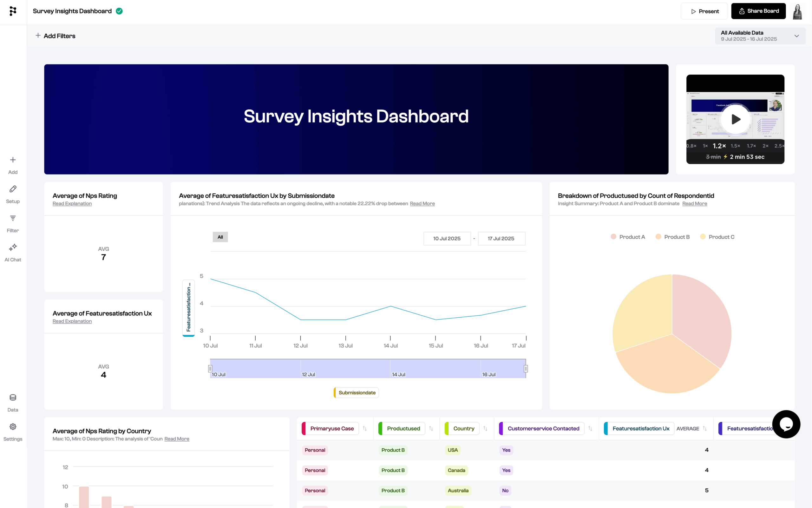Select 1.5× playback speed option
812x508 pixels.
pyautogui.click(x=735, y=146)
